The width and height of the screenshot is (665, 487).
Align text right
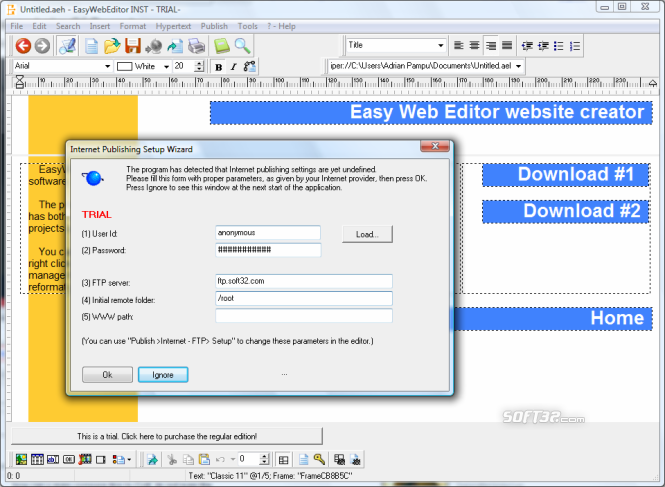pos(491,45)
